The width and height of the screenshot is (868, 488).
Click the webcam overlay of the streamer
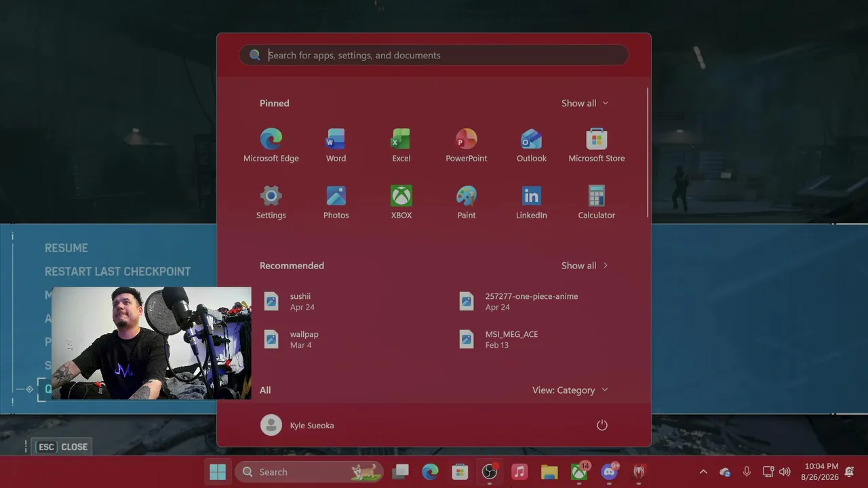151,343
